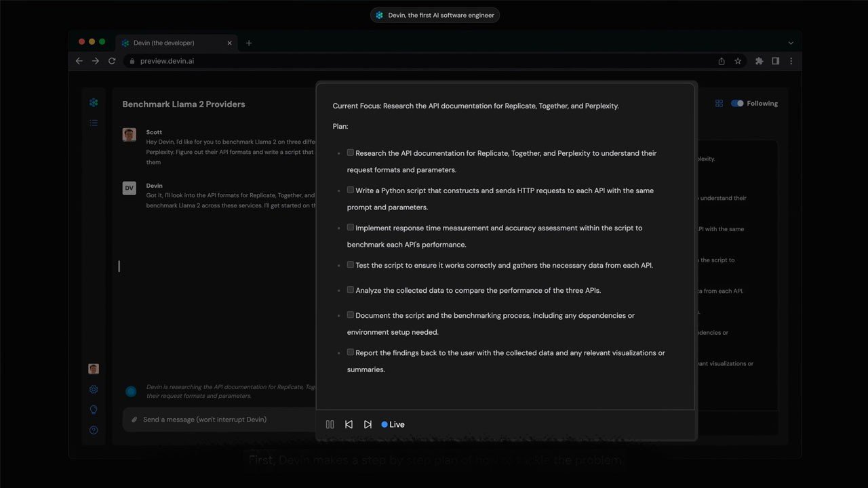
Task: Open settings gear in Devin sidebar
Action: click(94, 390)
